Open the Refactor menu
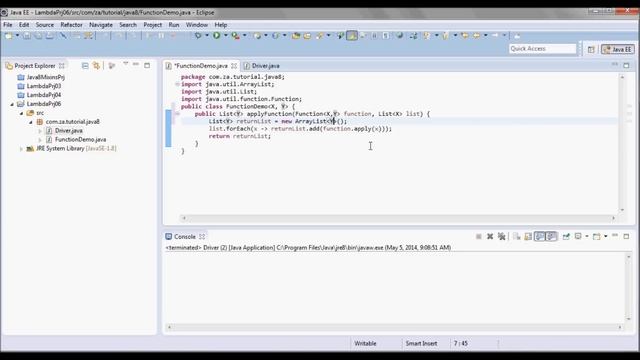The height and width of the screenshot is (360, 640). click(x=71, y=25)
